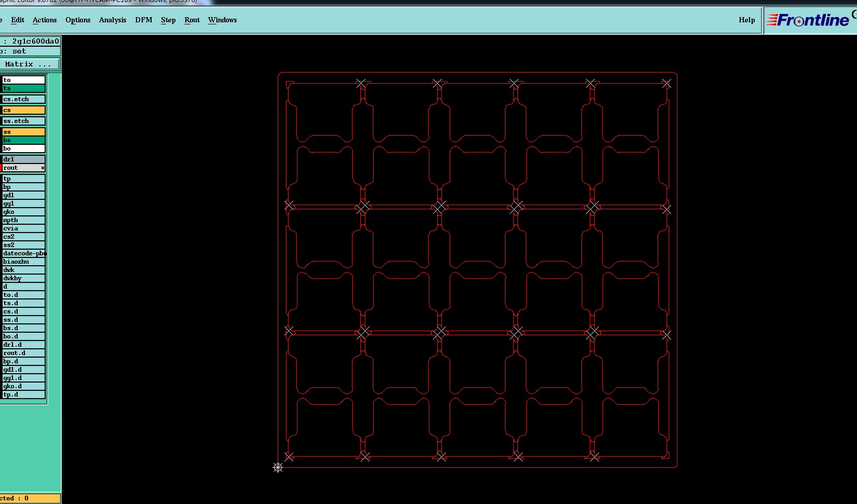Select the 'ss.etch' layer row
This screenshot has width=857, height=504.
pyautogui.click(x=23, y=121)
